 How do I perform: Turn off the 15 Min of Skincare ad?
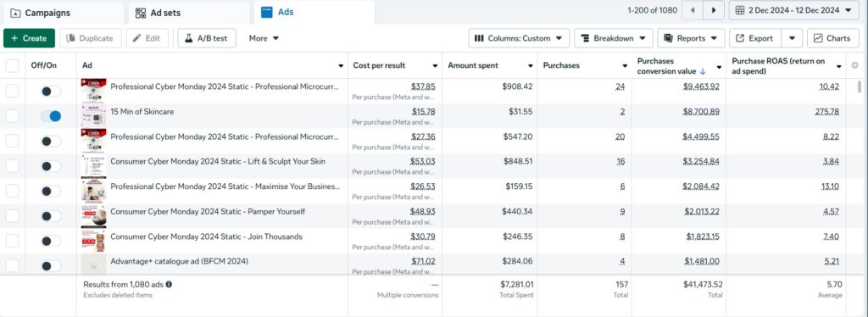coord(51,116)
